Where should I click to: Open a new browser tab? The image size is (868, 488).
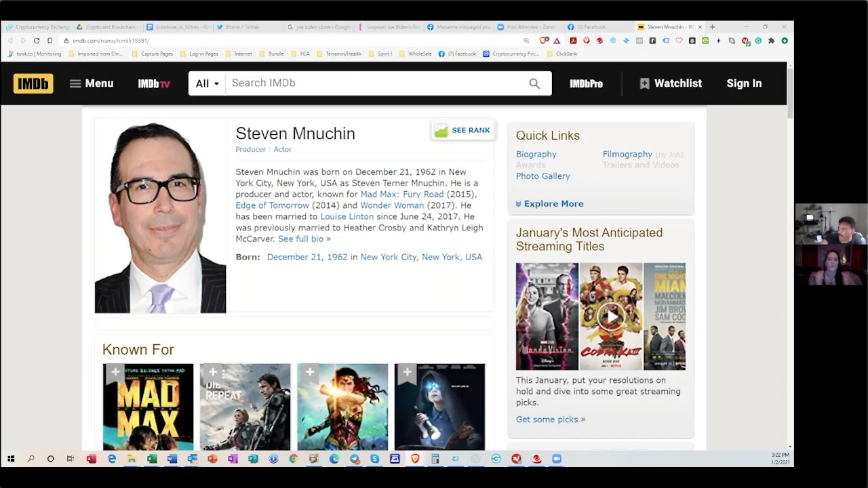pos(712,27)
